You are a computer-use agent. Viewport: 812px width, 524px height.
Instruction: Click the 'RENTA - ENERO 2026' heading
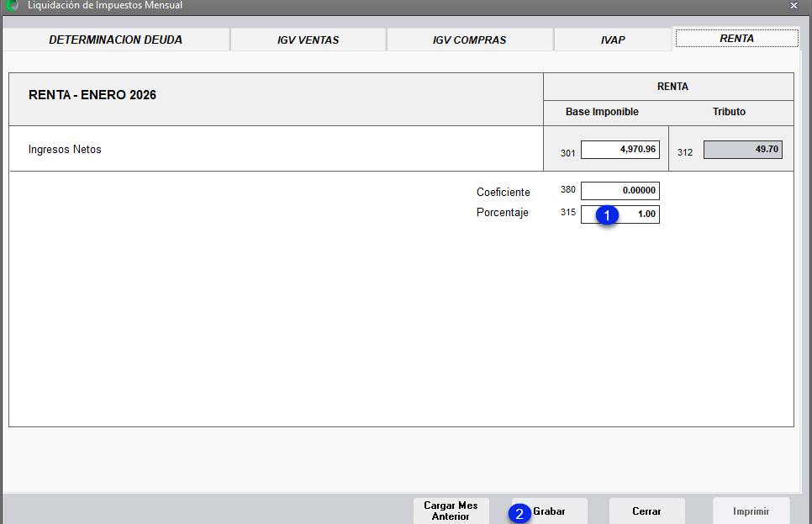(x=92, y=95)
